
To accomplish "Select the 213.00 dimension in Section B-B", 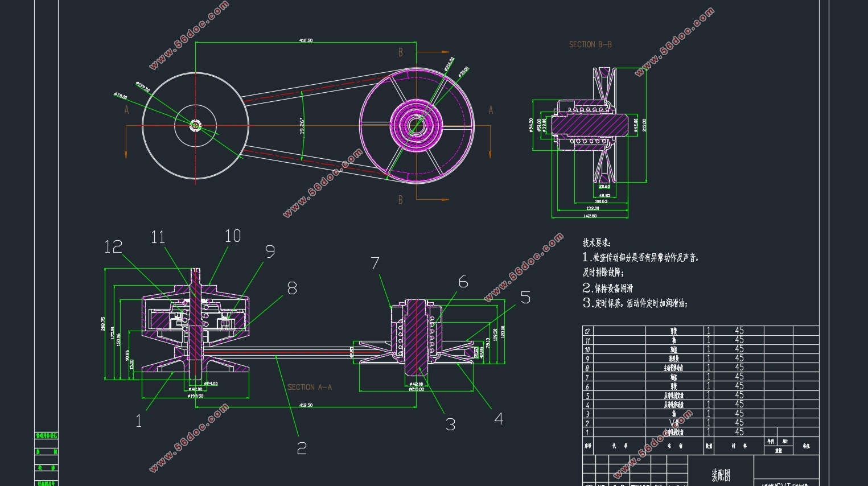I will click(645, 125).
